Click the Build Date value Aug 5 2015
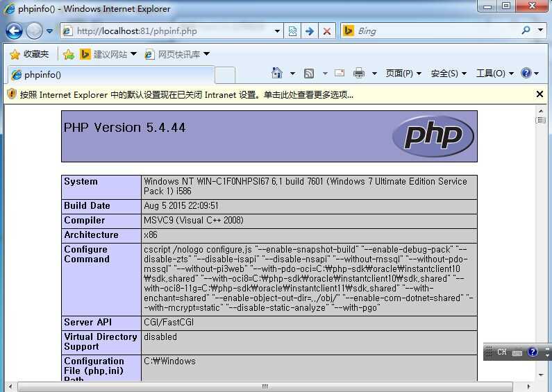Screen dimensions: 552x392 (x=181, y=205)
